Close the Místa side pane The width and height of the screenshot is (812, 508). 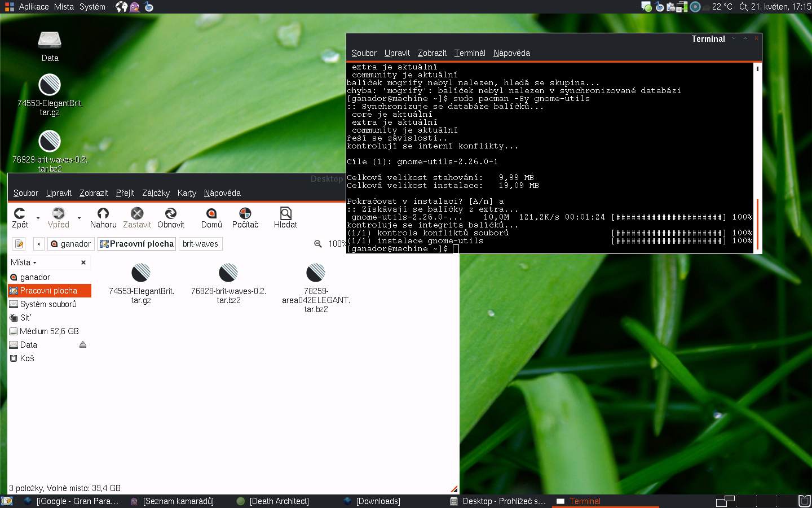[83, 262]
